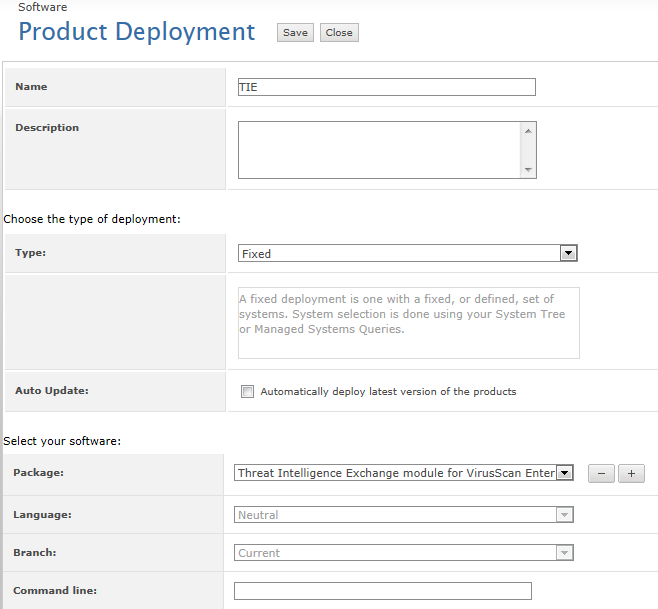Screen dimensions: 658x609
Task: Click the Name input field containing TIE
Action: tap(386, 87)
